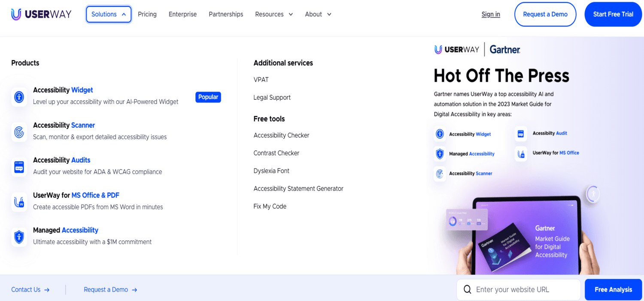Viewport: 644px width, 301px height.
Task: Select the Accessibility Audits product title
Action: tap(62, 160)
